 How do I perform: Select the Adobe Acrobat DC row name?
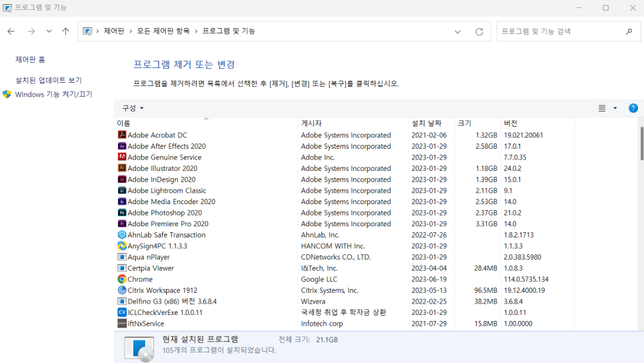click(157, 135)
